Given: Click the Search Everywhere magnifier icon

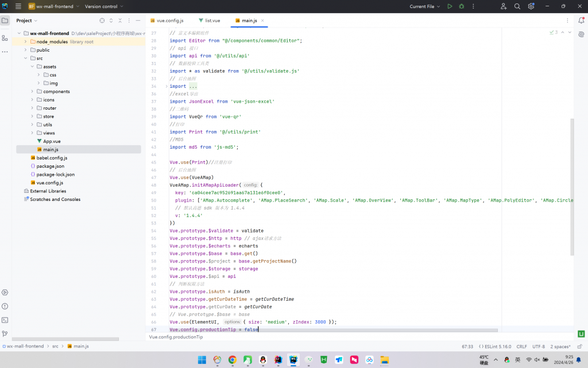Looking at the screenshot, I should click(517, 6).
